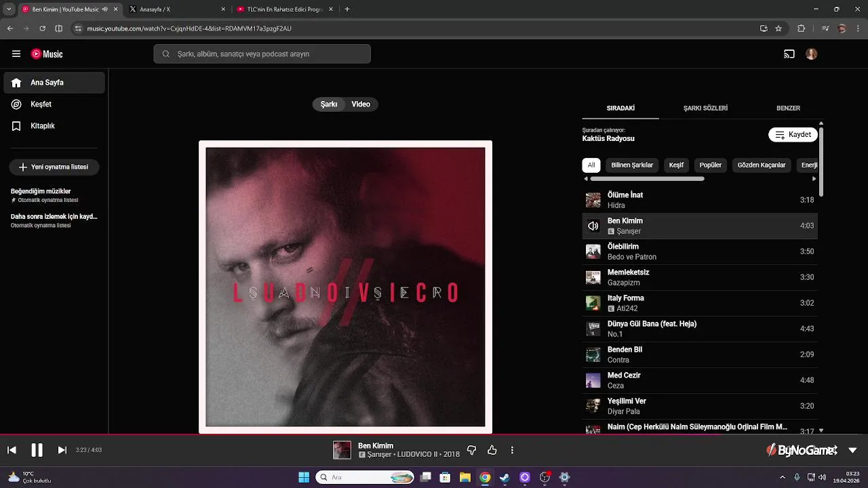Switch to the TLC'nin En Rahatsız browser tab
The image size is (868, 488).
pos(285,9)
